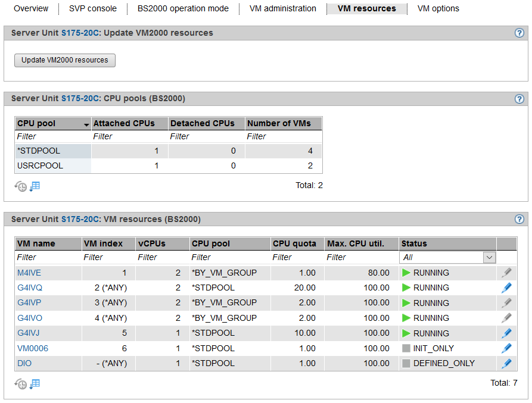
Task: Click refresh timer icon below VM resources table
Action: tap(21, 384)
